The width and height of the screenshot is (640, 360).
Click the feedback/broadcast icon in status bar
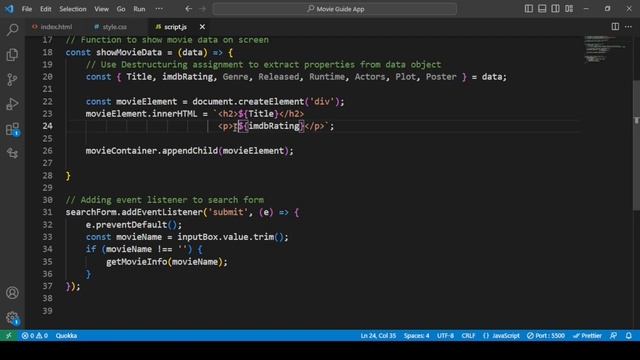[613, 336]
